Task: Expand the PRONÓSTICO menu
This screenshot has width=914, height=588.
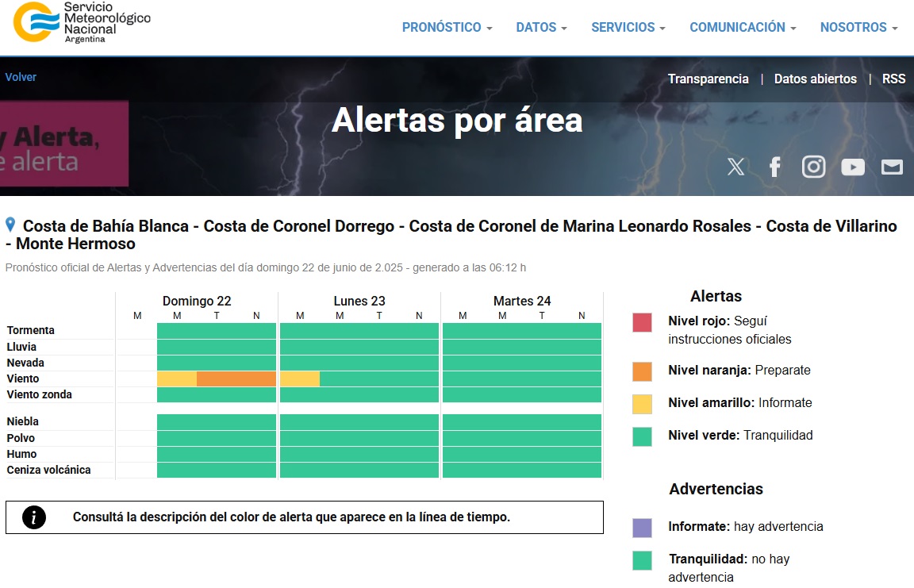Action: click(447, 28)
